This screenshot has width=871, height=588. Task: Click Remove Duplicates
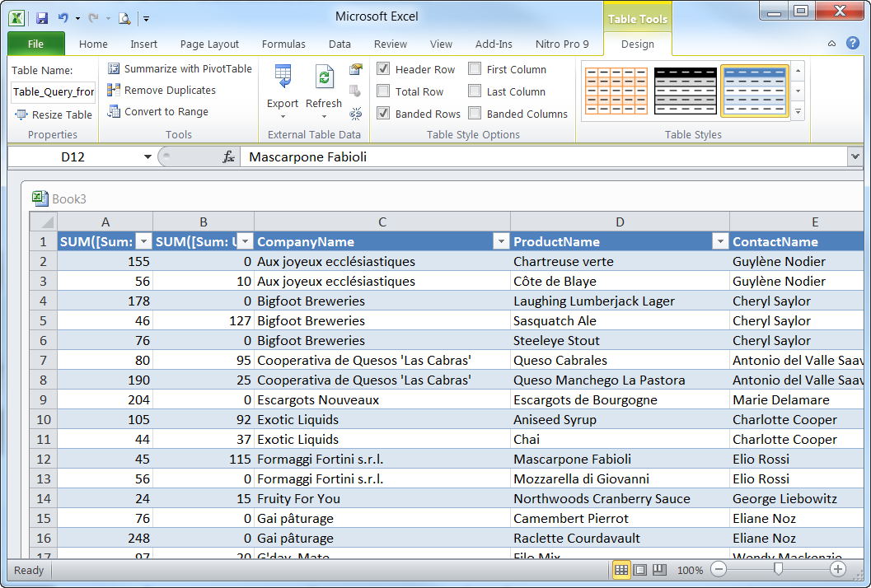(x=162, y=90)
